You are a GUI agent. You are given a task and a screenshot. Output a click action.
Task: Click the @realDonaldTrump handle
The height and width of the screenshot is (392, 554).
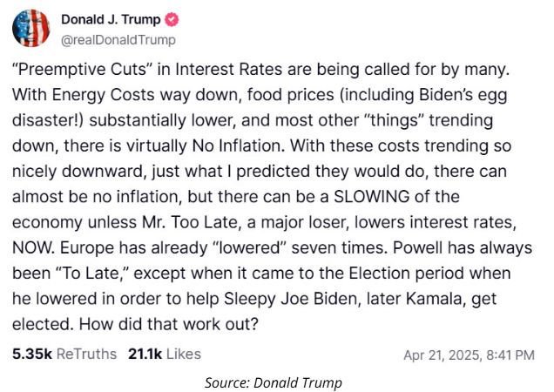click(x=118, y=39)
